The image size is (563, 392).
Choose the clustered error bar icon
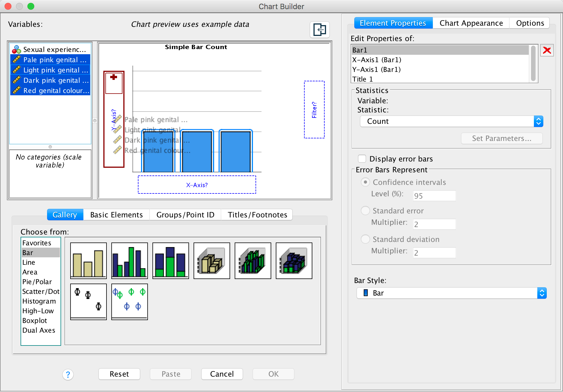coord(129,302)
